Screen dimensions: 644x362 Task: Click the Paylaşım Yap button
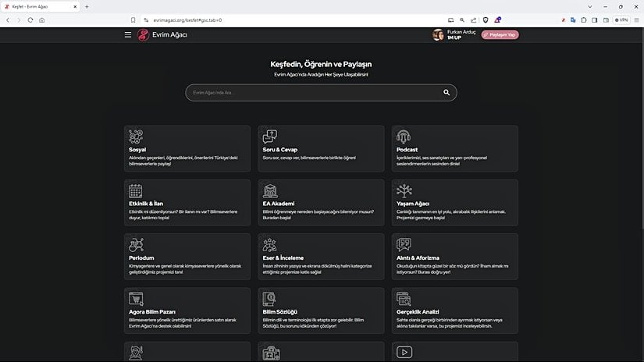point(500,35)
